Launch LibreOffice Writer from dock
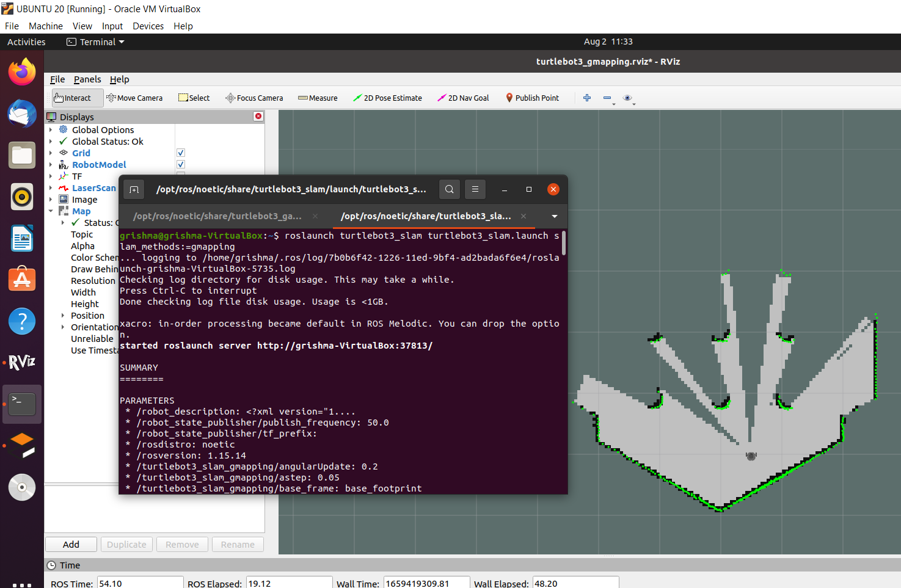Viewport: 901px width, 588px height. [x=22, y=238]
